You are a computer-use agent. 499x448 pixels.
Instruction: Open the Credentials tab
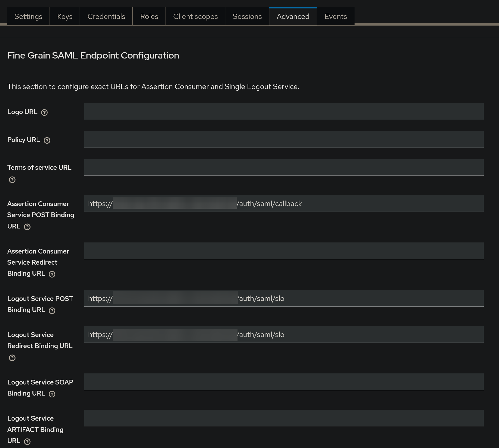tap(106, 16)
